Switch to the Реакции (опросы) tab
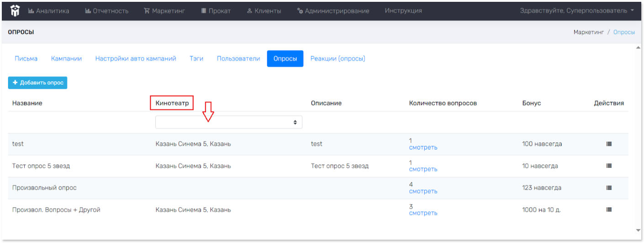Image resolution: width=644 pixels, height=243 pixels. coord(338,59)
